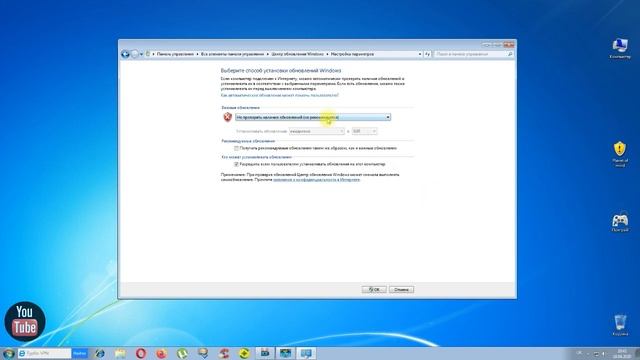Open the disabled install time dropdown

click(x=364, y=131)
